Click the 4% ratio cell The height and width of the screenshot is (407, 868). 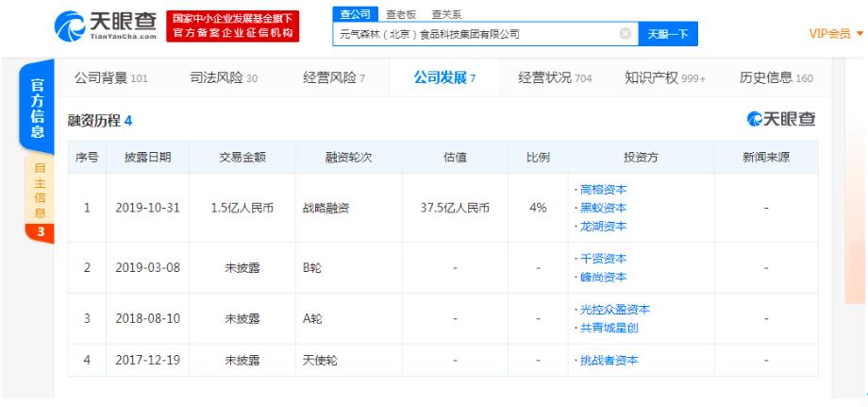(538, 208)
